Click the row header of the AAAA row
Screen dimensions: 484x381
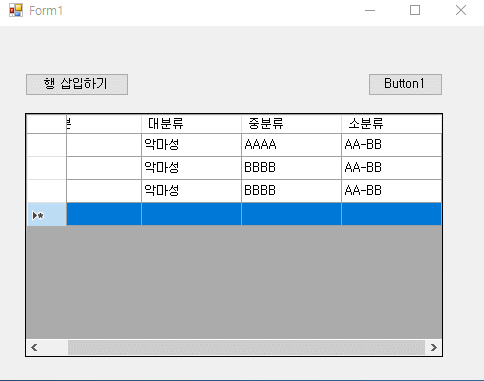point(46,145)
